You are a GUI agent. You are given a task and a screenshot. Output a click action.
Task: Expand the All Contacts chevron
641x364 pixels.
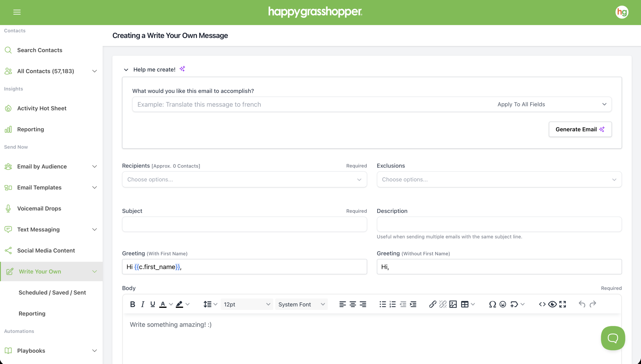pos(94,71)
